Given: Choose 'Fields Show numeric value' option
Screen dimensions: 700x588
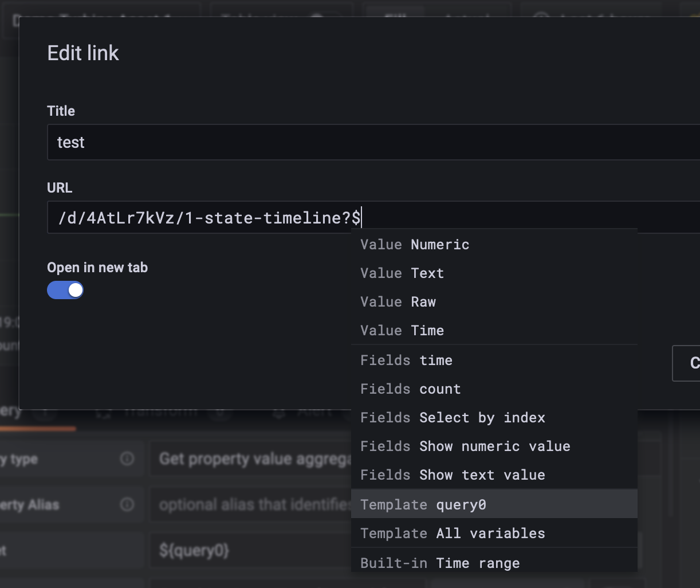Looking at the screenshot, I should point(494,446).
